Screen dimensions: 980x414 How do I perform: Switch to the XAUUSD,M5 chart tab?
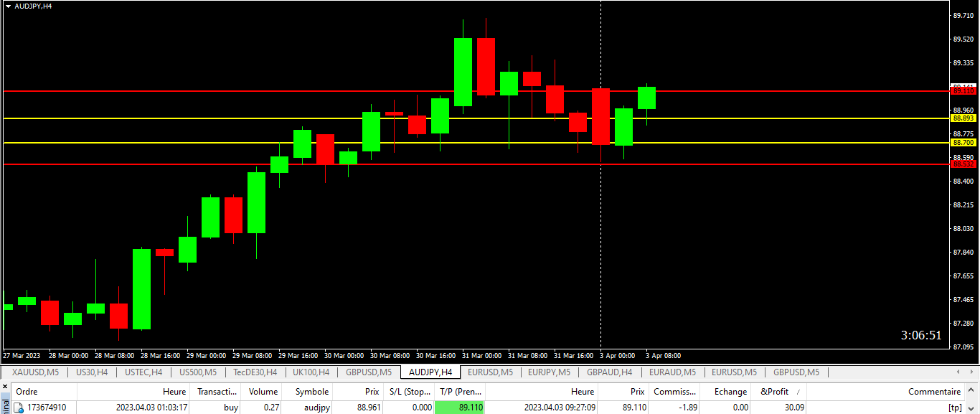tap(36, 372)
